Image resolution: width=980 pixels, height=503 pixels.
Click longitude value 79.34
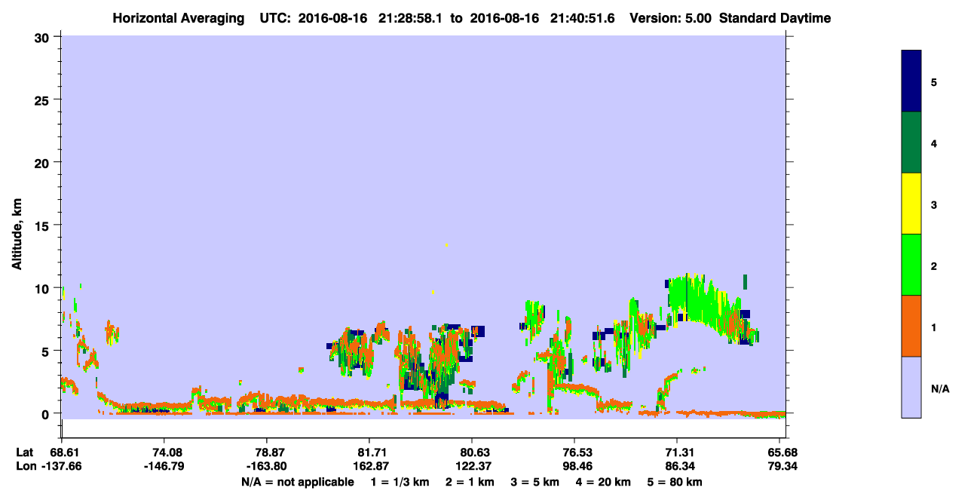(x=782, y=466)
